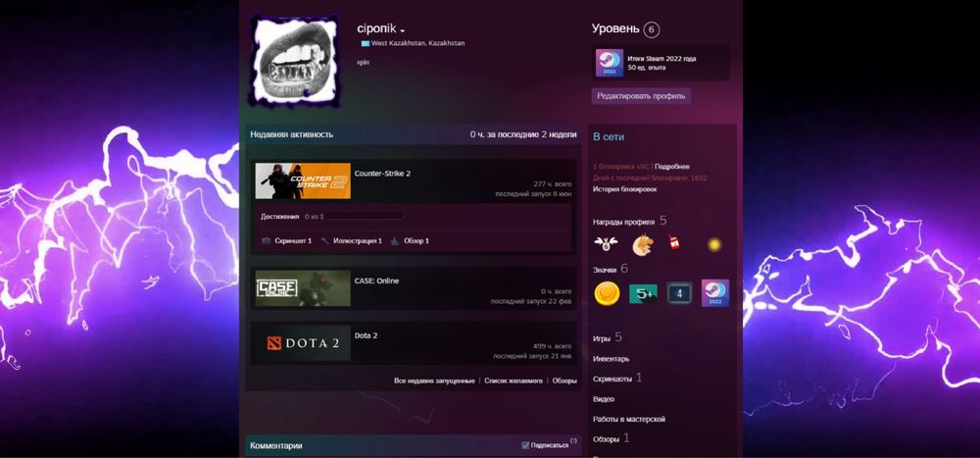The image size is (980, 458).
Task: Click the gold coin badge icon
Action: [607, 293]
